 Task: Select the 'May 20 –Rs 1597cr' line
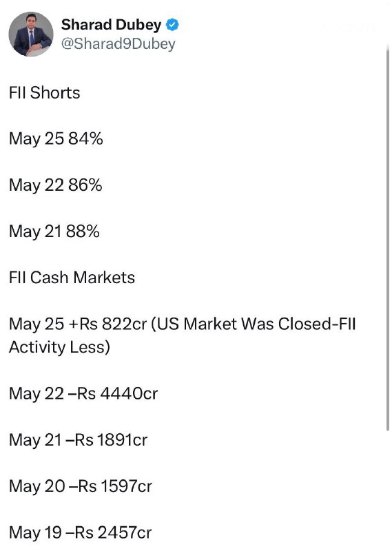click(x=81, y=486)
